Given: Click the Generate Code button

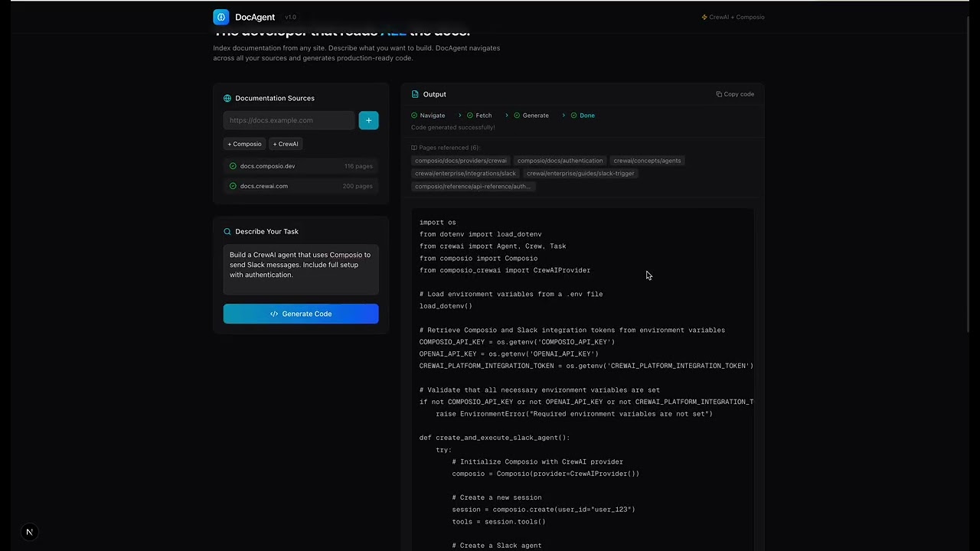Looking at the screenshot, I should [x=301, y=314].
